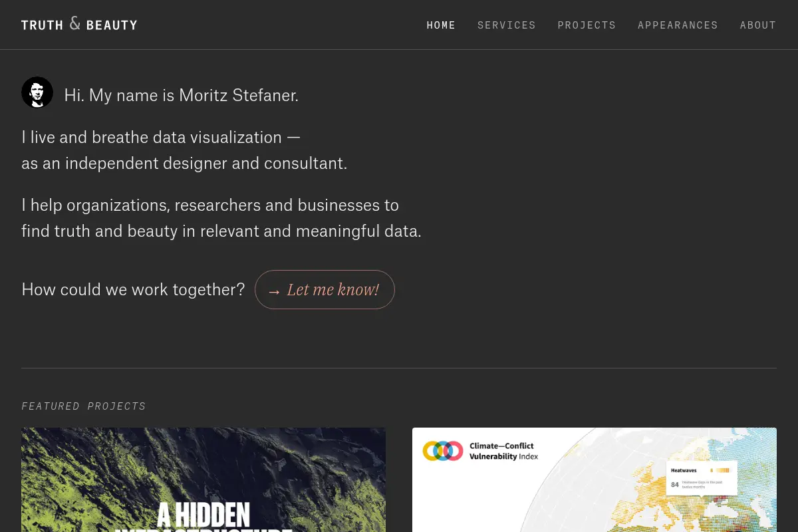Click 'find truth and beauty in relevant' text line
The height and width of the screenshot is (532, 798).
click(x=221, y=231)
